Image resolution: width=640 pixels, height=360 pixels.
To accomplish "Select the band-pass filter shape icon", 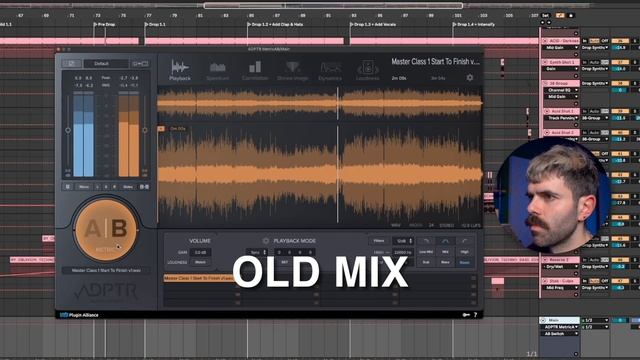I will coord(445,241).
